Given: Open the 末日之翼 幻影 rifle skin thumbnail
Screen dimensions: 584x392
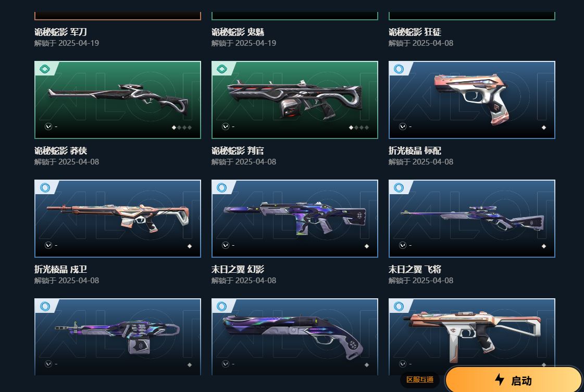Looking at the screenshot, I should (295, 219).
